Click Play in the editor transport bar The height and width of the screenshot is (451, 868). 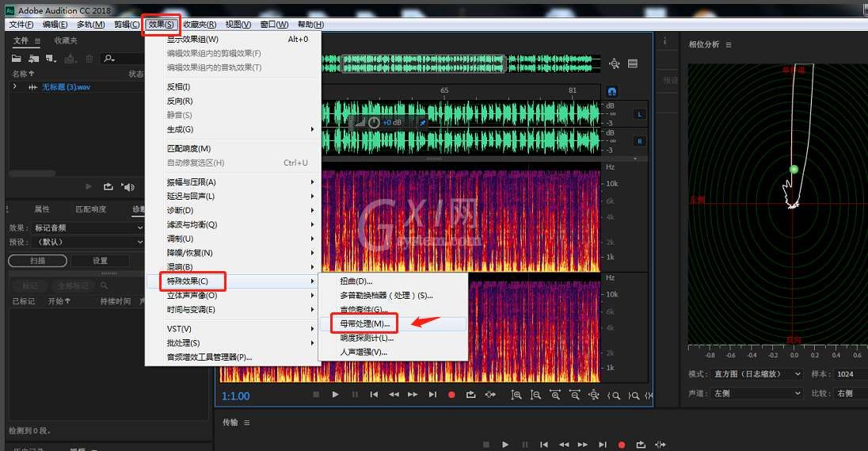click(335, 395)
